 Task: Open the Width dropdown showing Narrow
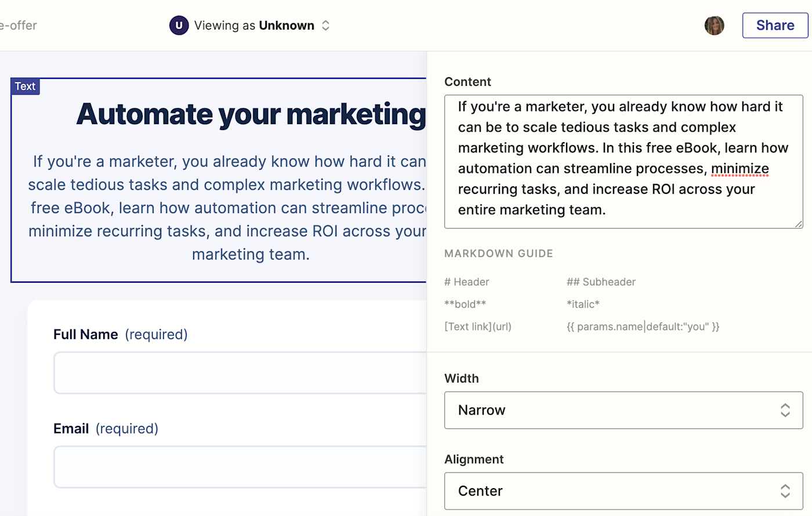[623, 410]
